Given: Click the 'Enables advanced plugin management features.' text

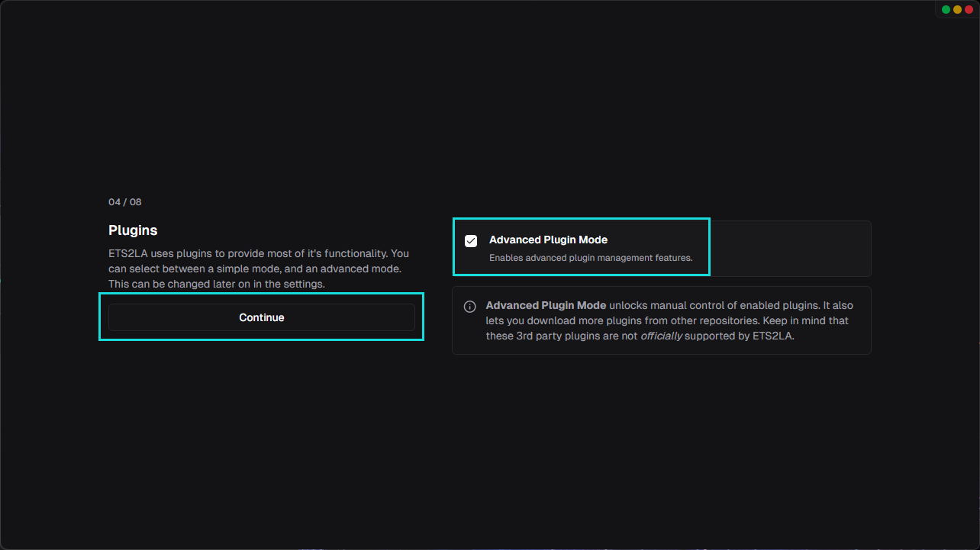Looking at the screenshot, I should [x=591, y=258].
